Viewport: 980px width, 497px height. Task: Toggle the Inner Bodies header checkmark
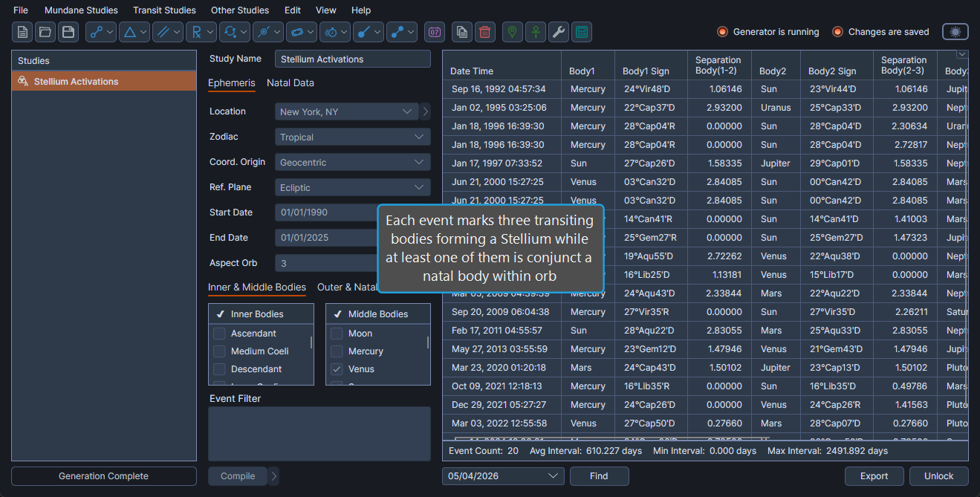click(221, 314)
